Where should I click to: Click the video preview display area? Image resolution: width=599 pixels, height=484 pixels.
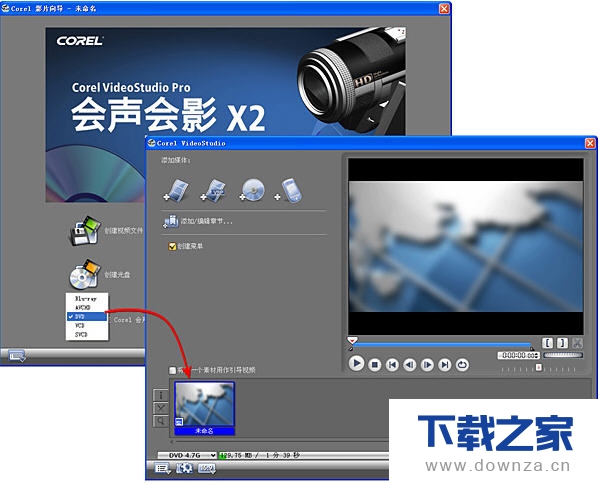coord(466,247)
